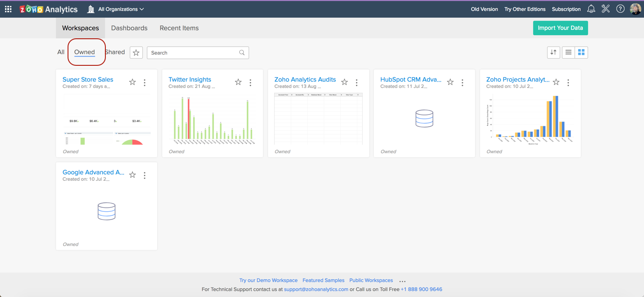Star the Twitter Insights workspace
Screen dimensions: 644x297
click(x=238, y=82)
